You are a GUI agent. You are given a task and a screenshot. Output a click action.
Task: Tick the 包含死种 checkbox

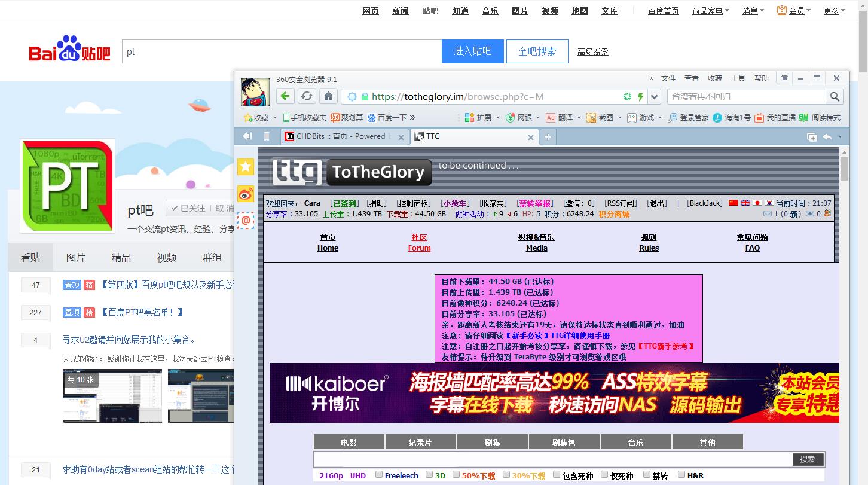point(557,475)
